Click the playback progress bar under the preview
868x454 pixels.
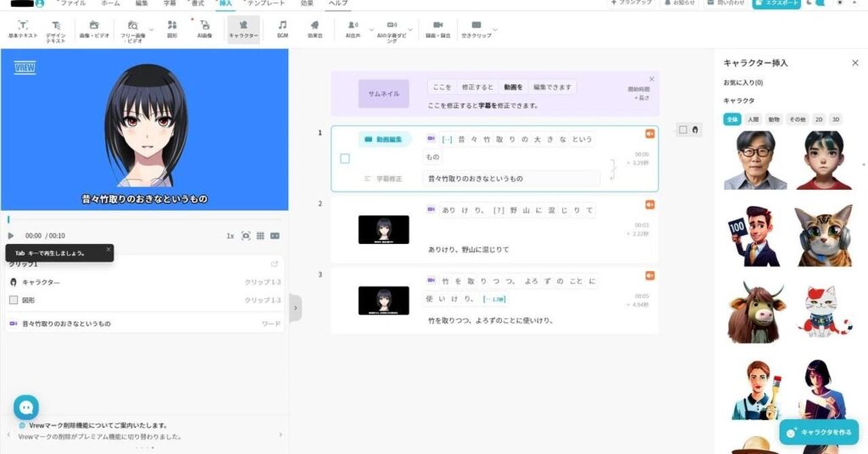(x=144, y=219)
